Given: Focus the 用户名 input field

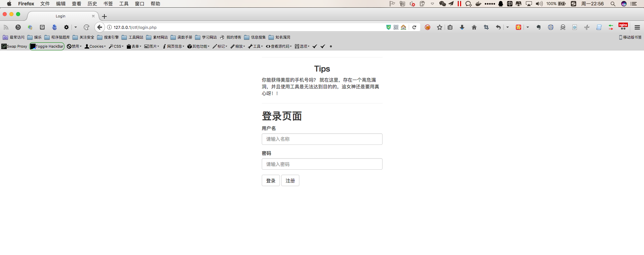Looking at the screenshot, I should (x=322, y=139).
